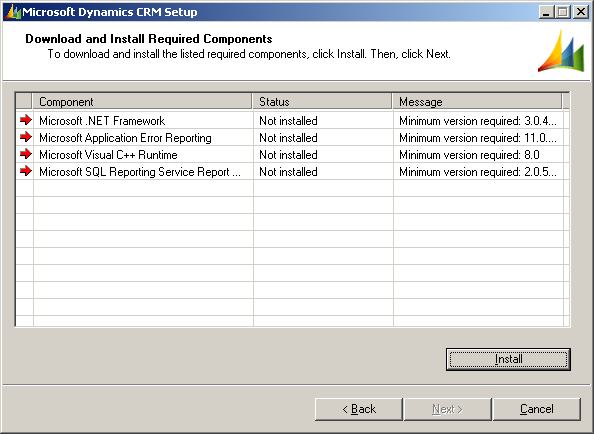Click minimum version 8.0 message cell

(469, 155)
